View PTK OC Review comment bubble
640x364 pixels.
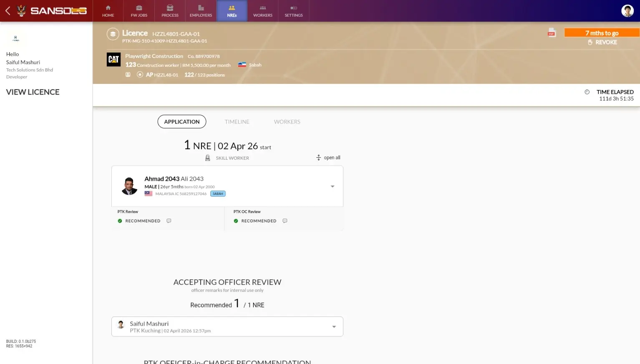click(285, 221)
